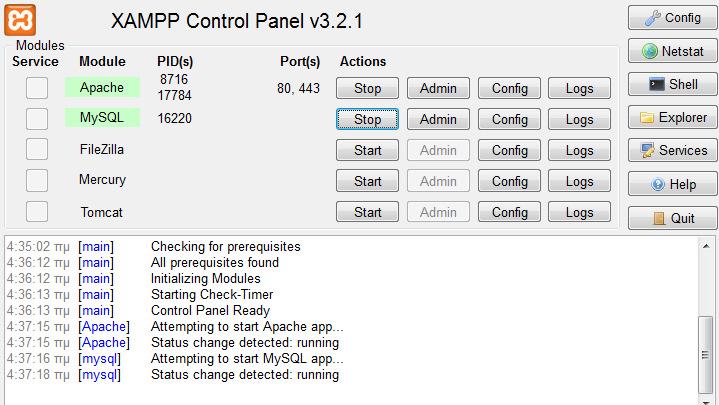
Task: Open Help via the question icon
Action: click(658, 184)
